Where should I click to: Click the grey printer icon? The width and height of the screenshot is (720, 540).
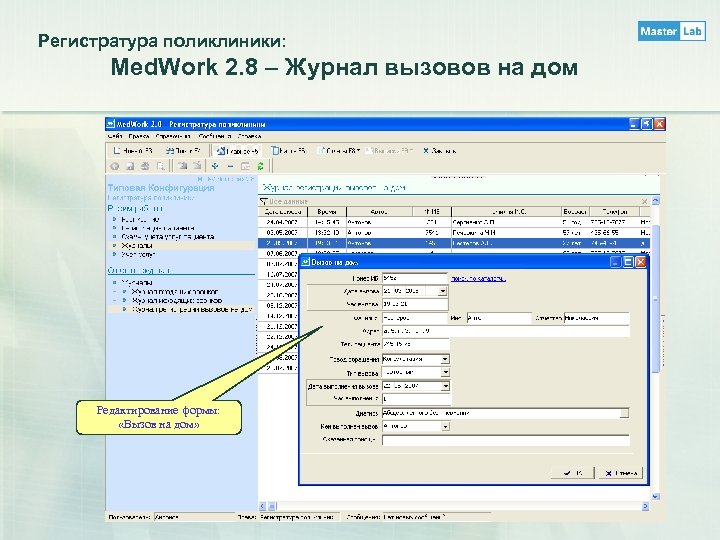click(145, 166)
